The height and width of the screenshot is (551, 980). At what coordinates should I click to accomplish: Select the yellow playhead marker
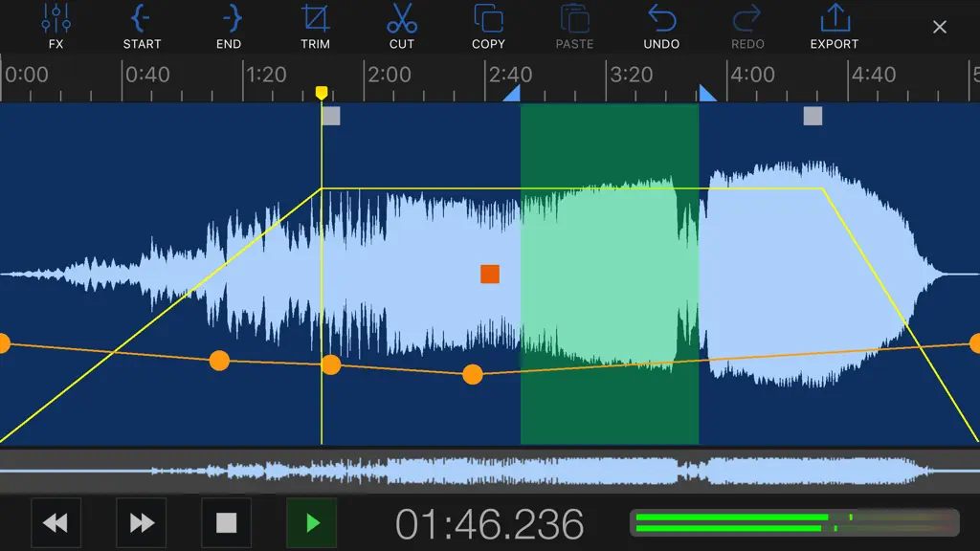[x=322, y=93]
